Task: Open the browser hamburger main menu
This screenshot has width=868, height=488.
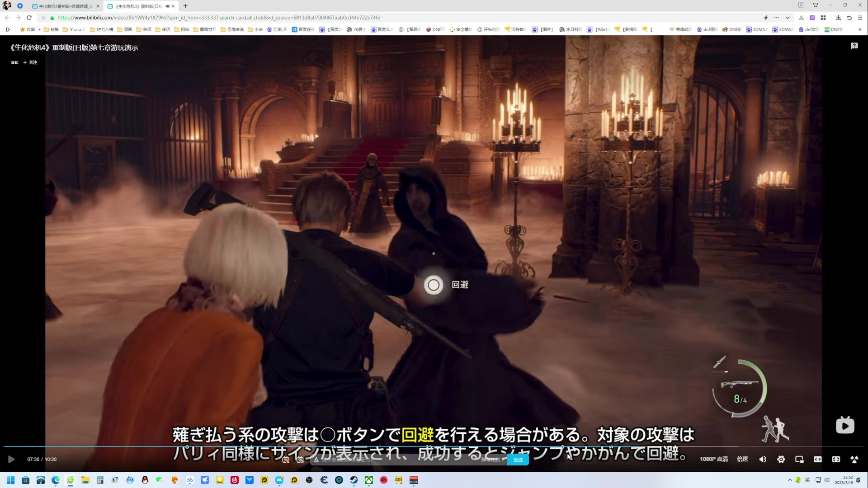Action: coord(860,18)
